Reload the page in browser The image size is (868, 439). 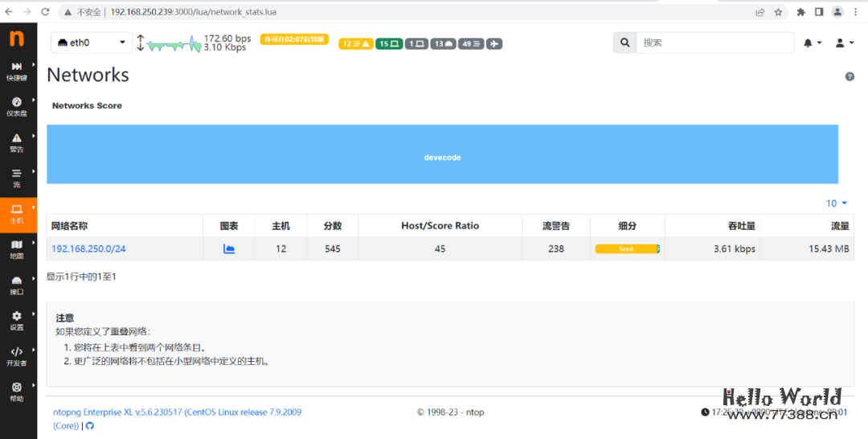click(46, 11)
